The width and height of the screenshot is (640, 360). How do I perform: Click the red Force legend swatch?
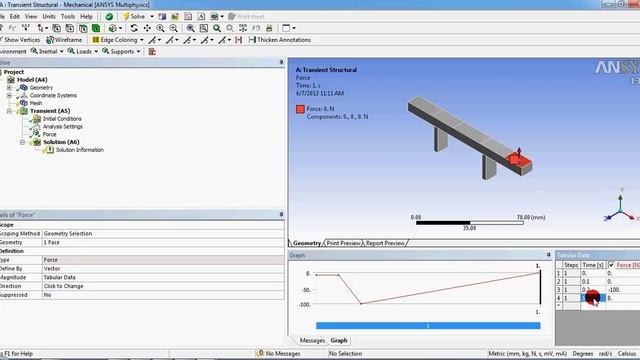(300, 109)
